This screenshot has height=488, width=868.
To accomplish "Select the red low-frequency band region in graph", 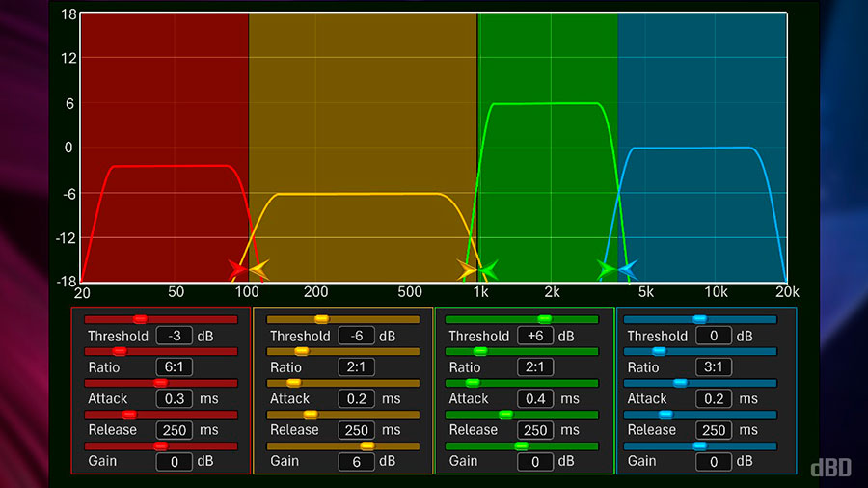I will [165, 148].
